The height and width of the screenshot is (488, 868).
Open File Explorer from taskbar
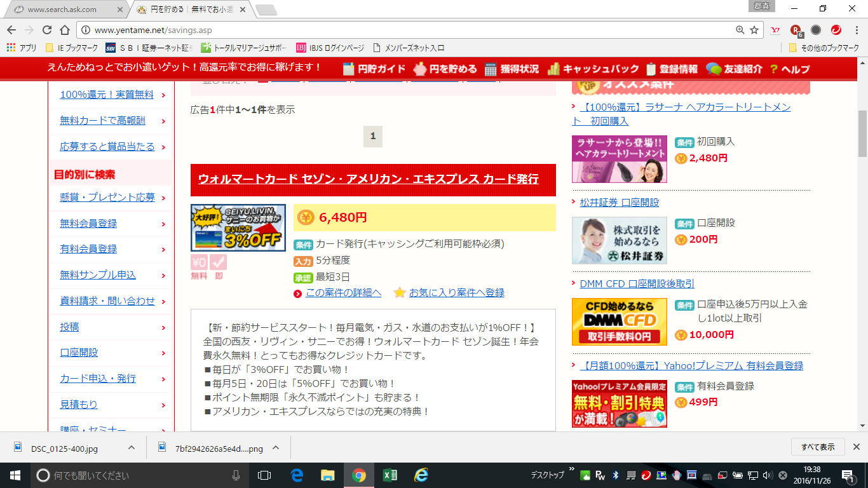point(327,475)
